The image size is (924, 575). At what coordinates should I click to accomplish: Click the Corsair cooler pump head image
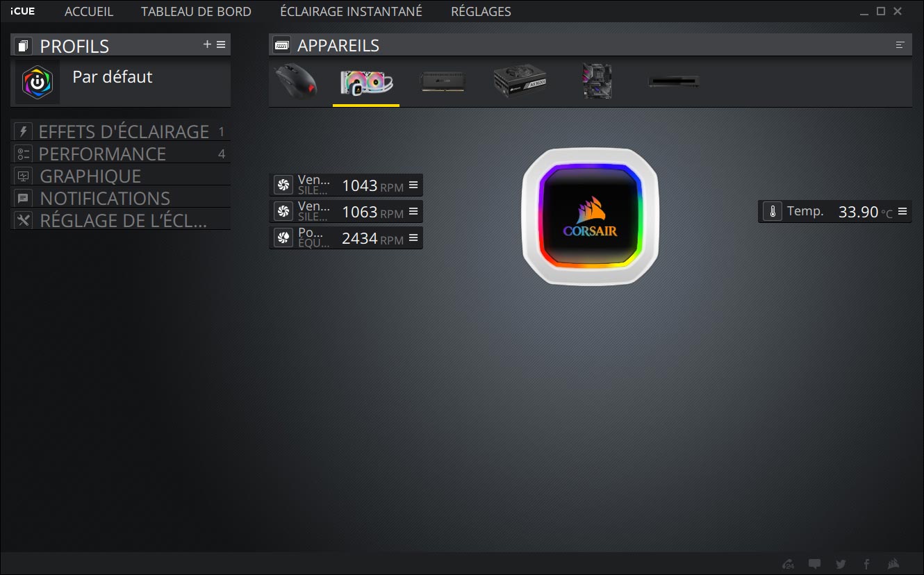(x=590, y=217)
